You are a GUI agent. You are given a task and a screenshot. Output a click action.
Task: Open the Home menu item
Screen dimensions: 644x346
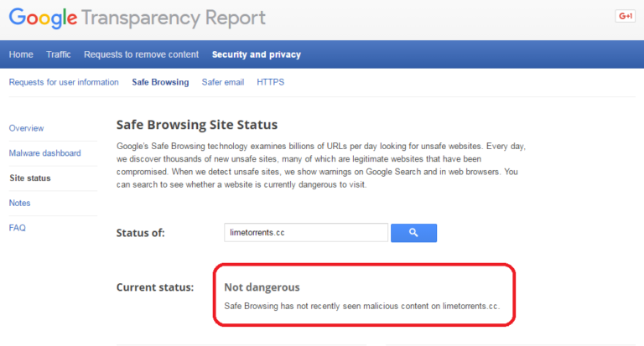coord(21,54)
